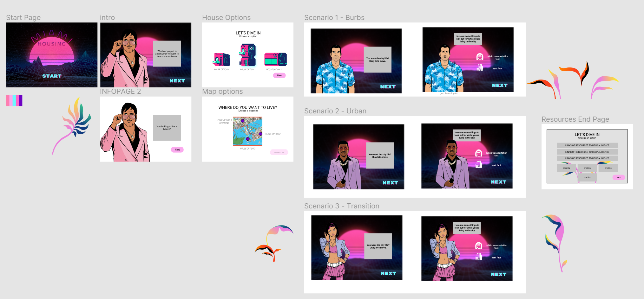644x299 pixels.
Task: Click 'public transportation fact' text in Scenario 1
Action: (497, 57)
